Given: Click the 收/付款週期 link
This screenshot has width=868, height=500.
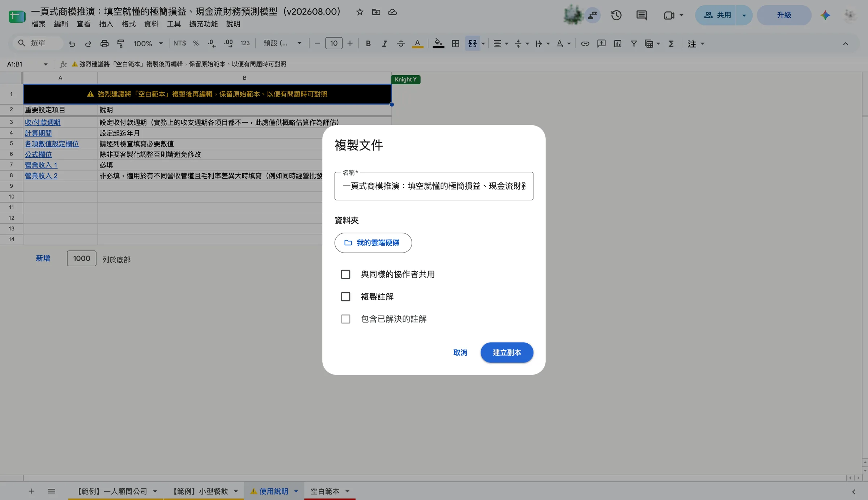Looking at the screenshot, I should coord(43,122).
